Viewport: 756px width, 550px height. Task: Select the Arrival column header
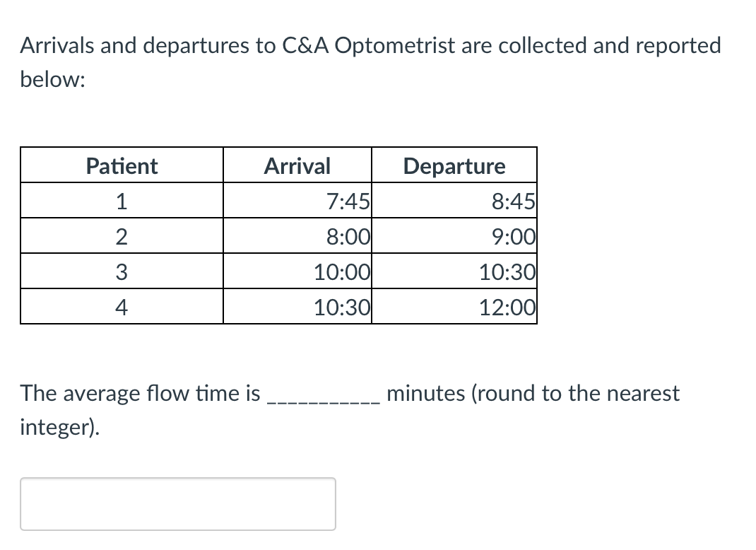tap(297, 165)
